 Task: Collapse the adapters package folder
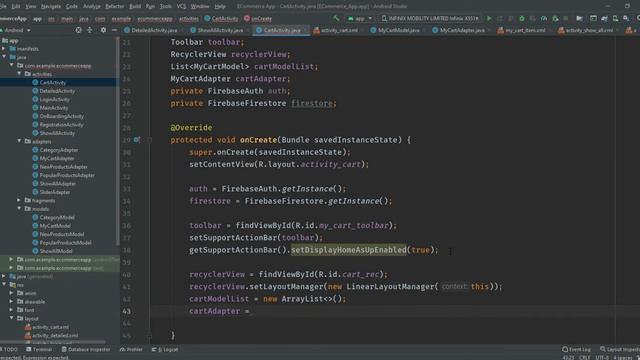[x=19, y=141]
